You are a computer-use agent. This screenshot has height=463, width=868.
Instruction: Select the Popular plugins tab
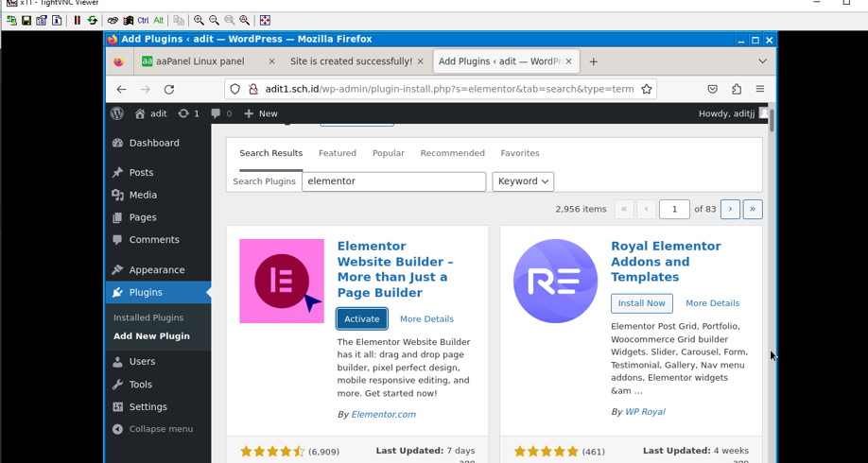pyautogui.click(x=388, y=153)
